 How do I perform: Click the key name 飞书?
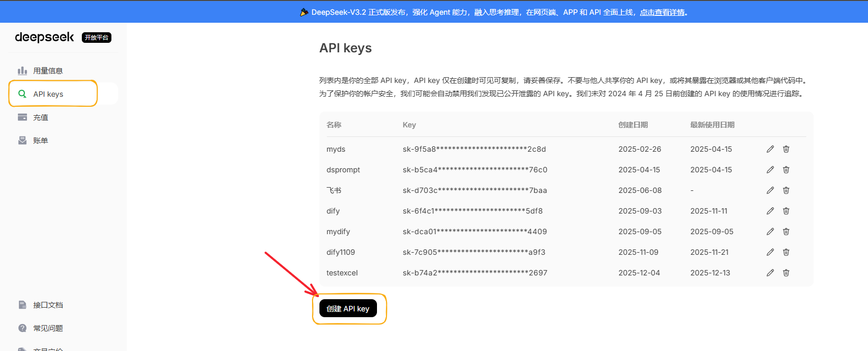click(x=334, y=190)
